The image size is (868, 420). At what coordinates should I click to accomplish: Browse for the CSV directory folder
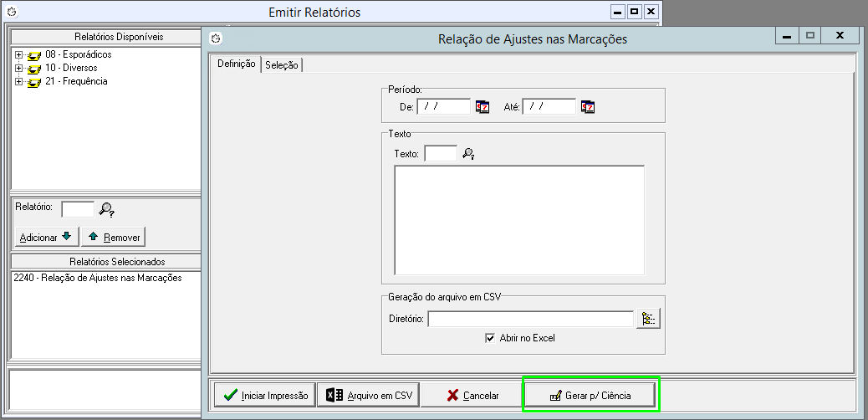pyautogui.click(x=648, y=319)
